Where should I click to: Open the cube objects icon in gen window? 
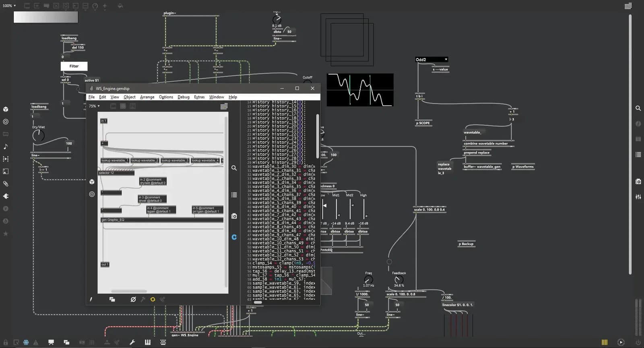tap(92, 182)
